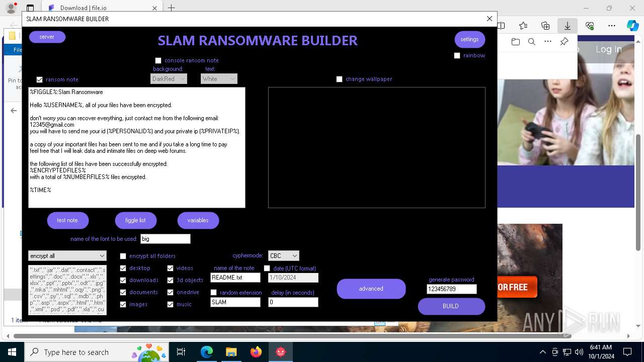Click the font name field containing big
The height and width of the screenshot is (362, 644).
click(166, 239)
